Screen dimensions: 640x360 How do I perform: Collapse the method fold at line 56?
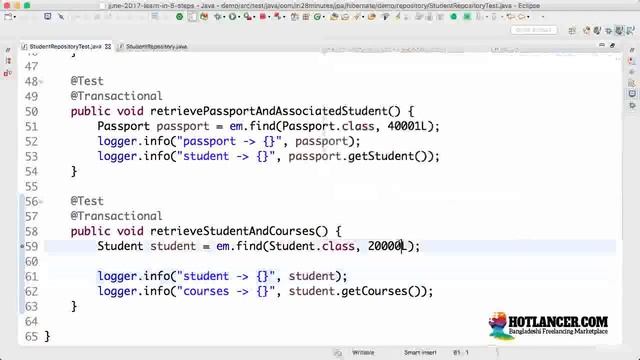[x=42, y=202]
